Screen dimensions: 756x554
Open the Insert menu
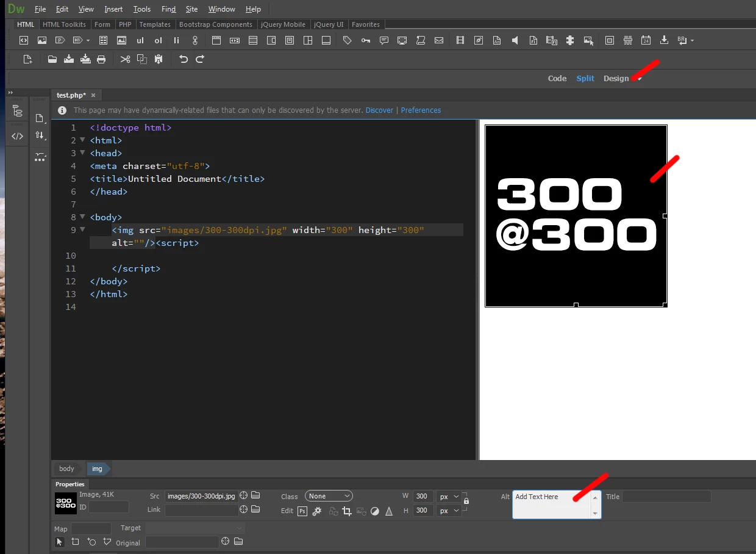113,9
